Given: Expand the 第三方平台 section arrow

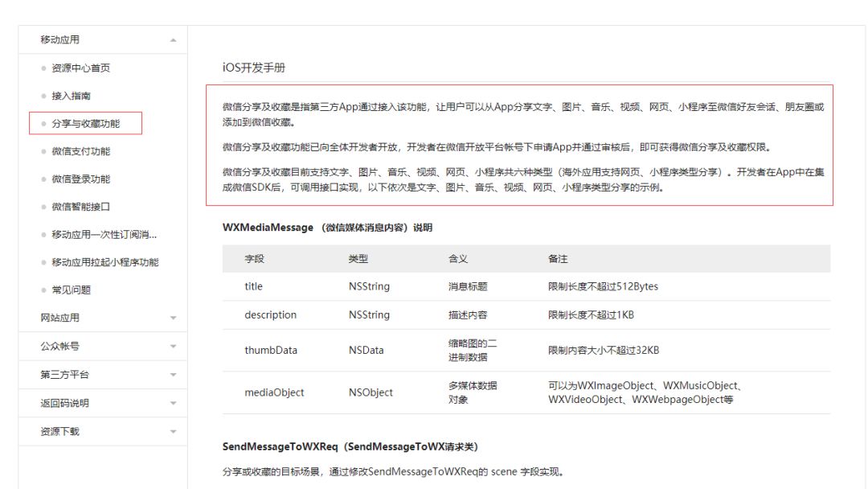Looking at the screenshot, I should [174, 375].
